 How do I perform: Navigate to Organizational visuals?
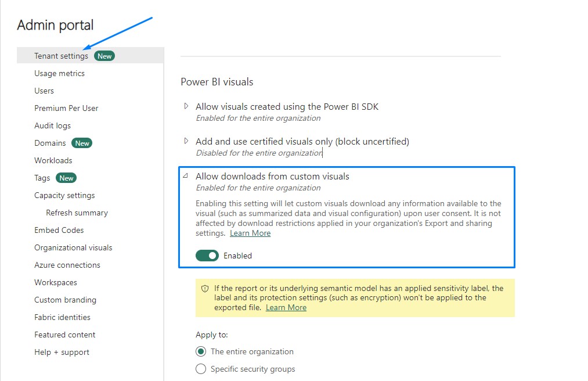pos(73,248)
